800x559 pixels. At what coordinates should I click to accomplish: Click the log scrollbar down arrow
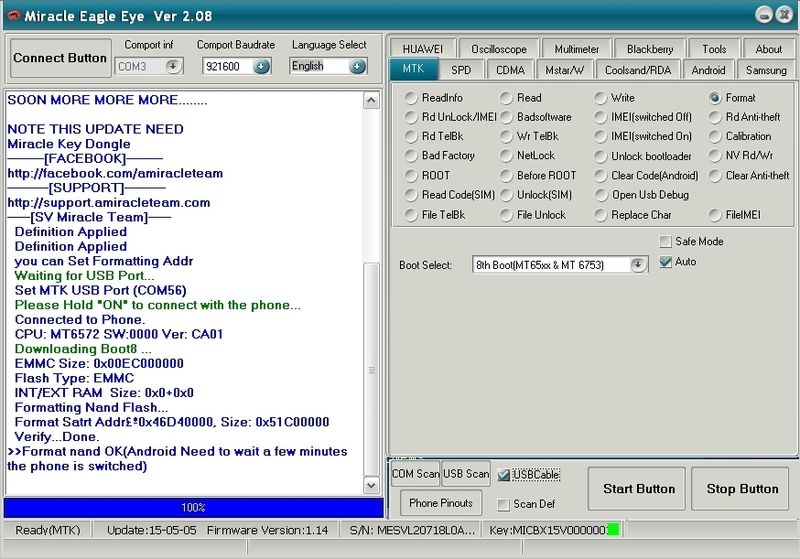click(371, 485)
